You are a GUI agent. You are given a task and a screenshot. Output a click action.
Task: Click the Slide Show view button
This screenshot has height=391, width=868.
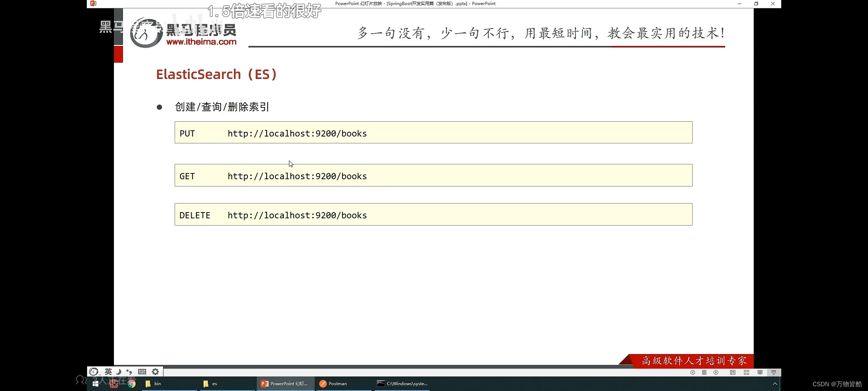coord(774,373)
